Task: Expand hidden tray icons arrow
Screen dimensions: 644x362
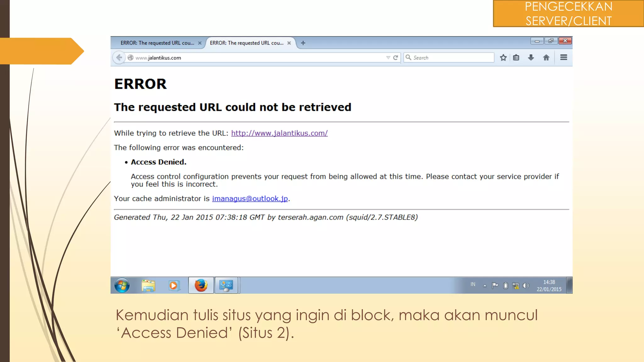Action: click(x=485, y=286)
